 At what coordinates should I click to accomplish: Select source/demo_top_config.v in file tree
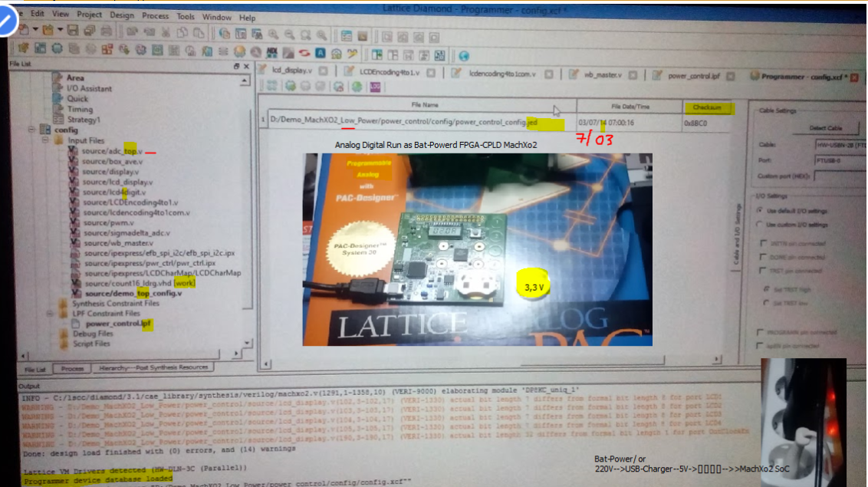133,293
